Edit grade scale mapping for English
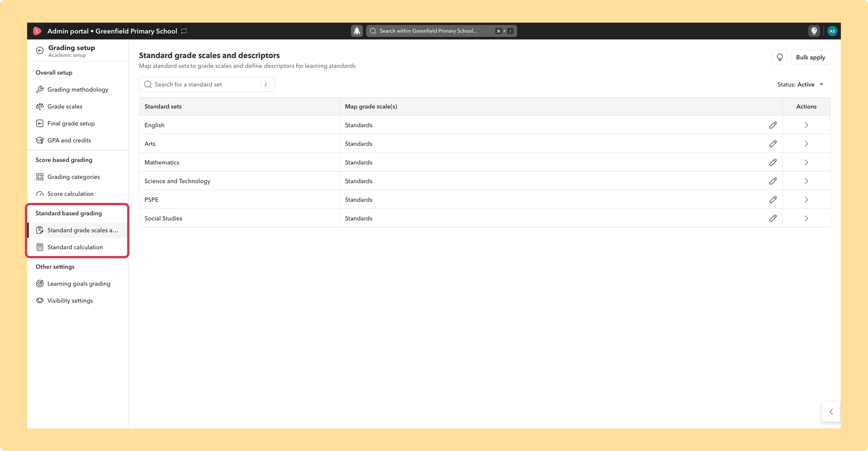868x451 pixels. pos(773,125)
